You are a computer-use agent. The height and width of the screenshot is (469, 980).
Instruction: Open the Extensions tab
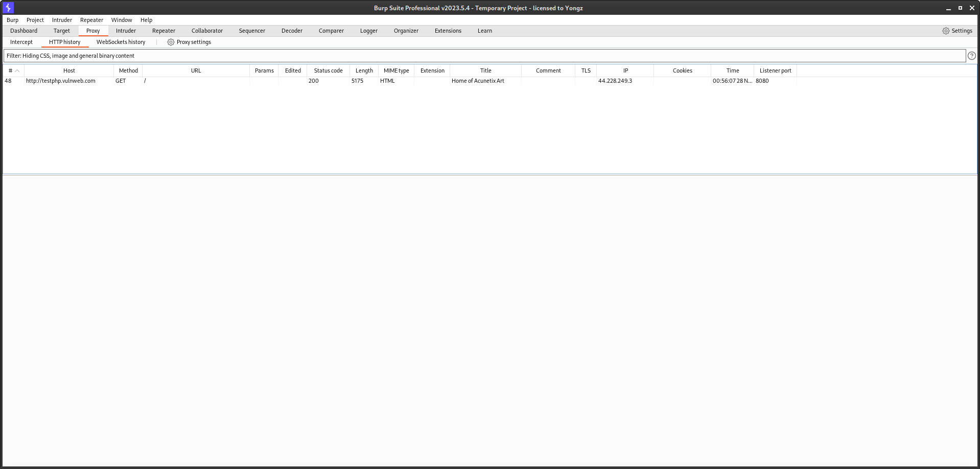click(x=448, y=31)
